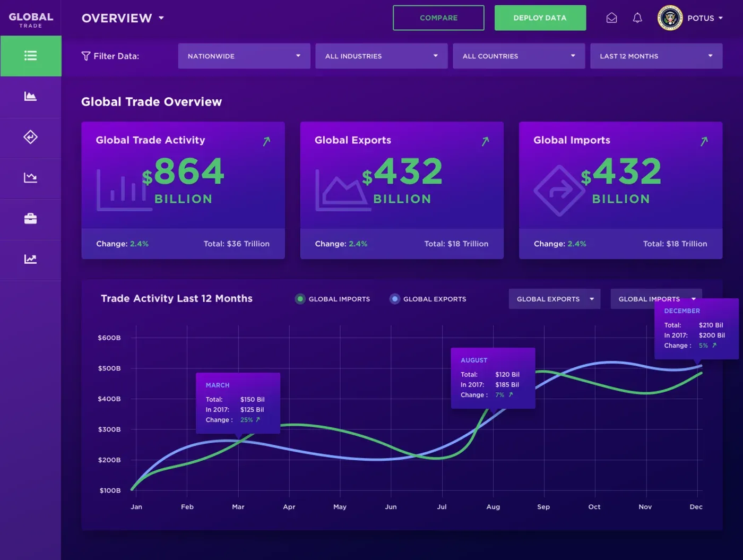Open the POTUS user menu

pyautogui.click(x=705, y=18)
